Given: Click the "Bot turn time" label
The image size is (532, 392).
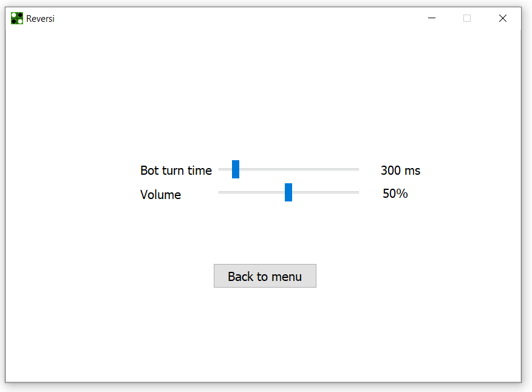Looking at the screenshot, I should coord(176,171).
